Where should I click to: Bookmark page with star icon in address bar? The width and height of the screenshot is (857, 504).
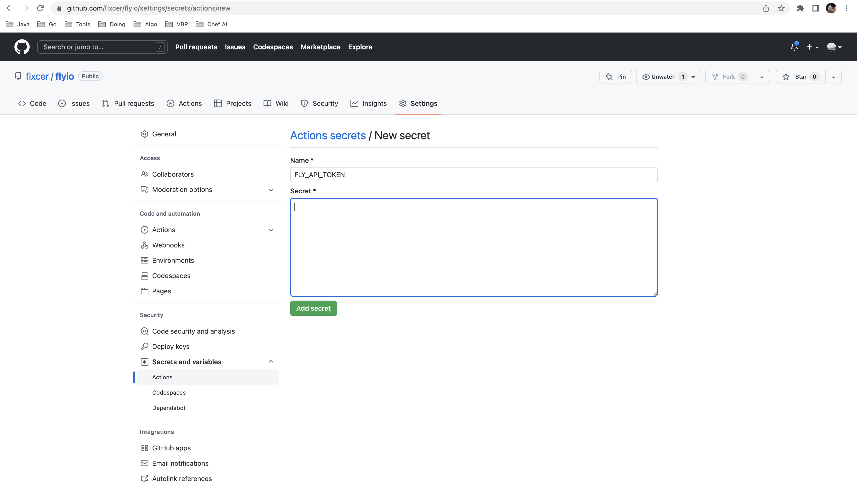click(781, 8)
